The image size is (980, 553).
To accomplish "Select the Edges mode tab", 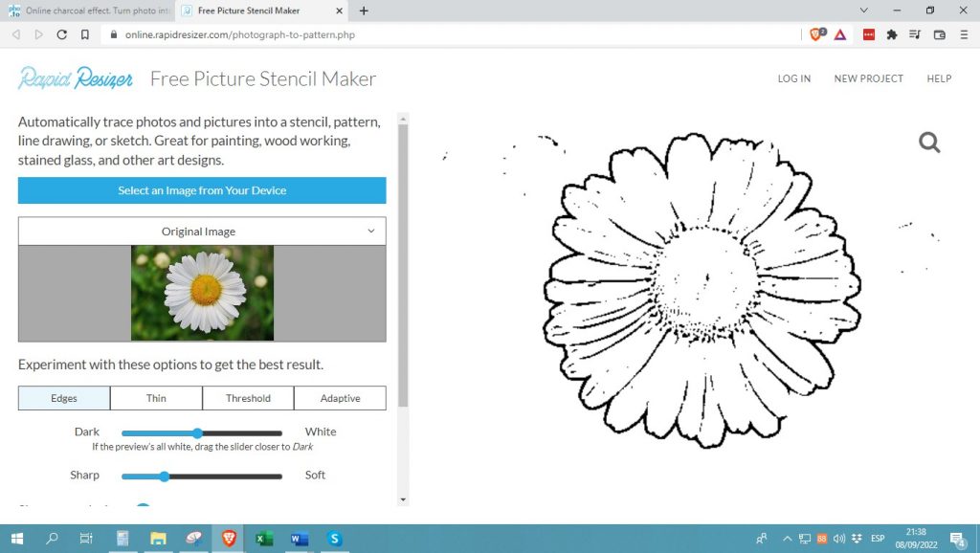I will tap(63, 397).
